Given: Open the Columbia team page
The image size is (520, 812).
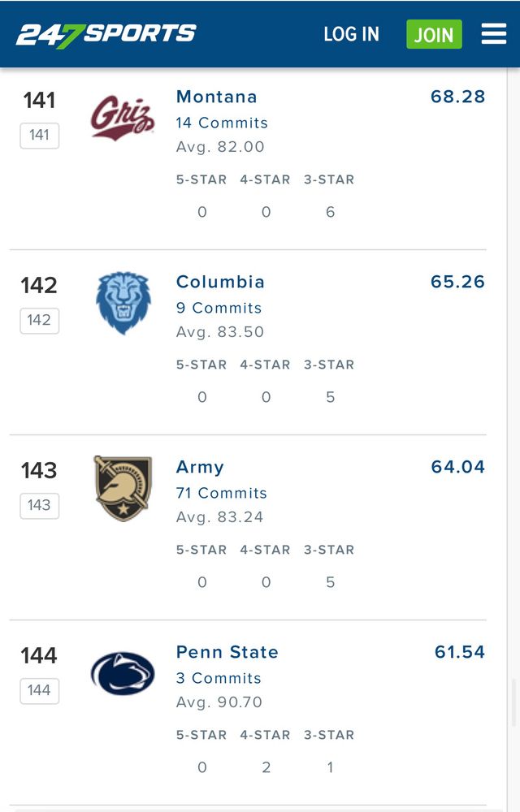Looking at the screenshot, I should (x=220, y=282).
